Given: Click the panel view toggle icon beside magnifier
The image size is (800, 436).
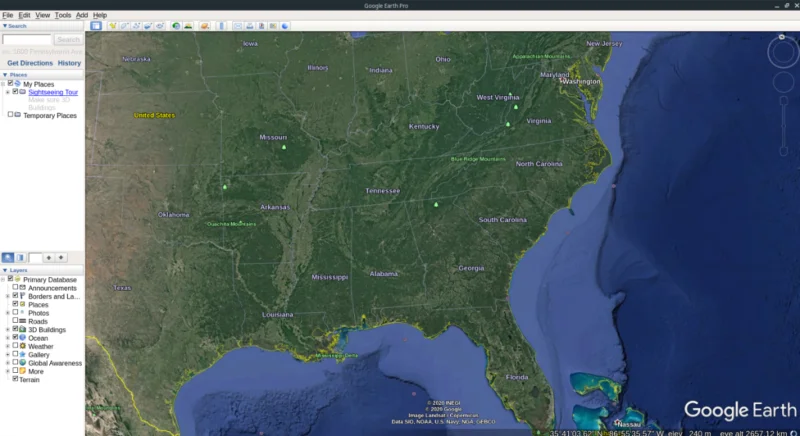Looking at the screenshot, I should tap(20, 258).
